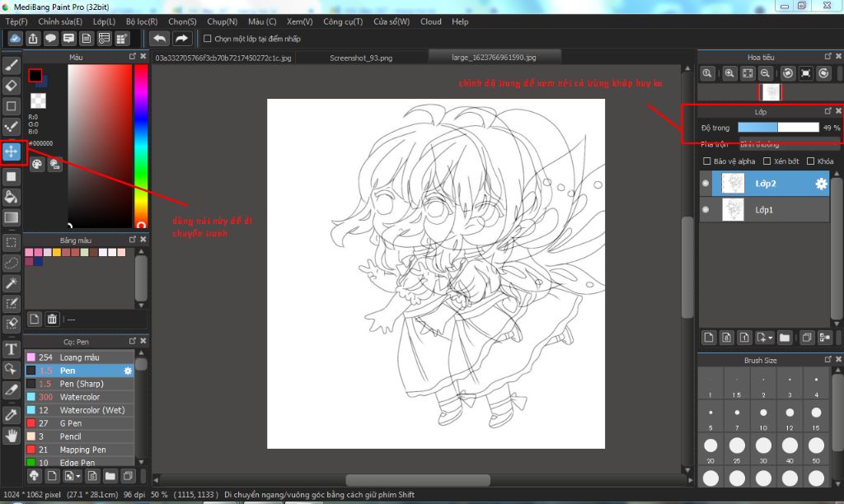Toggle 'Xén bớt' checkbox

pyautogui.click(x=767, y=161)
